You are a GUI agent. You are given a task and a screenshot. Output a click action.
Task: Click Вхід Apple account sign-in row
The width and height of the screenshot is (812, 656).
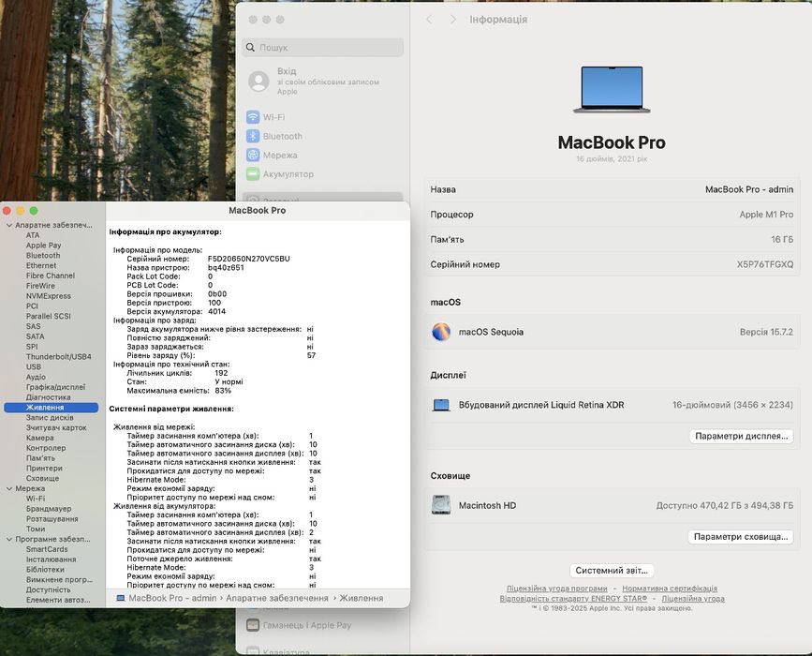pyautogui.click(x=322, y=81)
